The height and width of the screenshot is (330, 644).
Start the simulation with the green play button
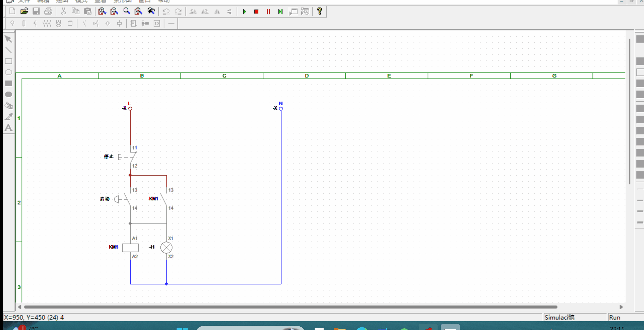244,12
